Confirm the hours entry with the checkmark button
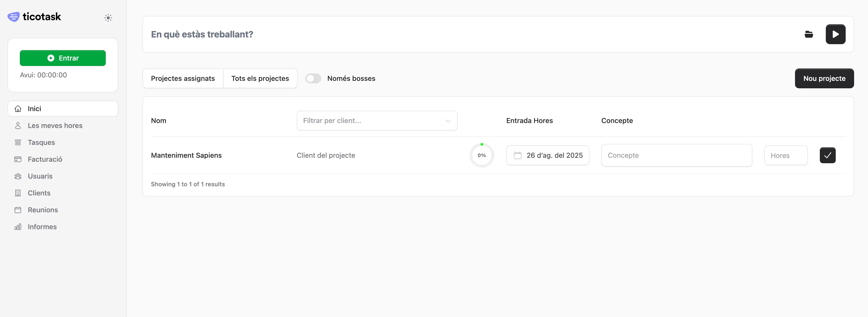Viewport: 868px width, 317px height. pyautogui.click(x=827, y=156)
